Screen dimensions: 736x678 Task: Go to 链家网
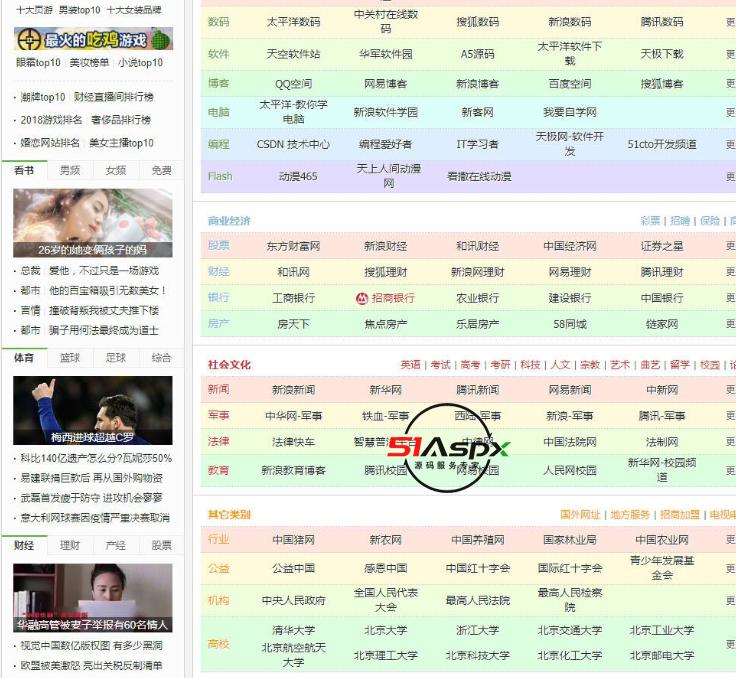pos(662,324)
